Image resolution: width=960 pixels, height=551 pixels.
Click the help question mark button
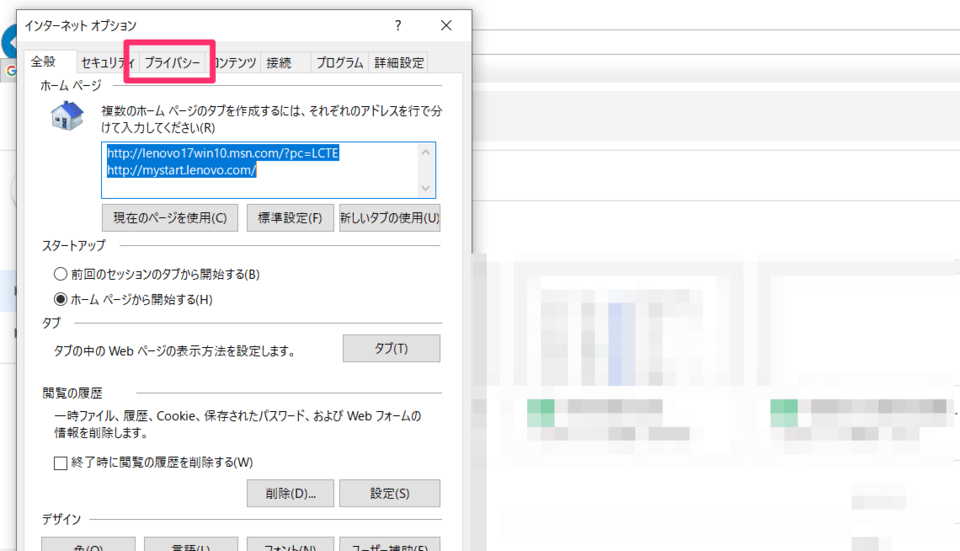pos(398,25)
